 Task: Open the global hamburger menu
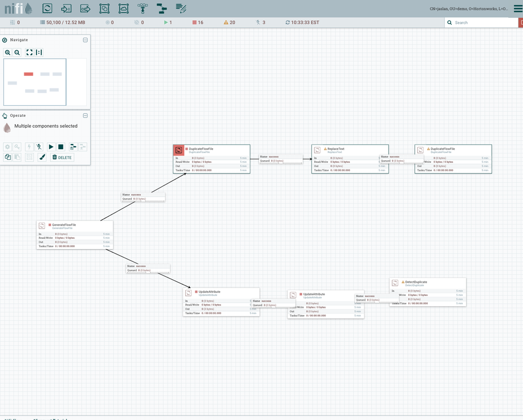tap(517, 8)
